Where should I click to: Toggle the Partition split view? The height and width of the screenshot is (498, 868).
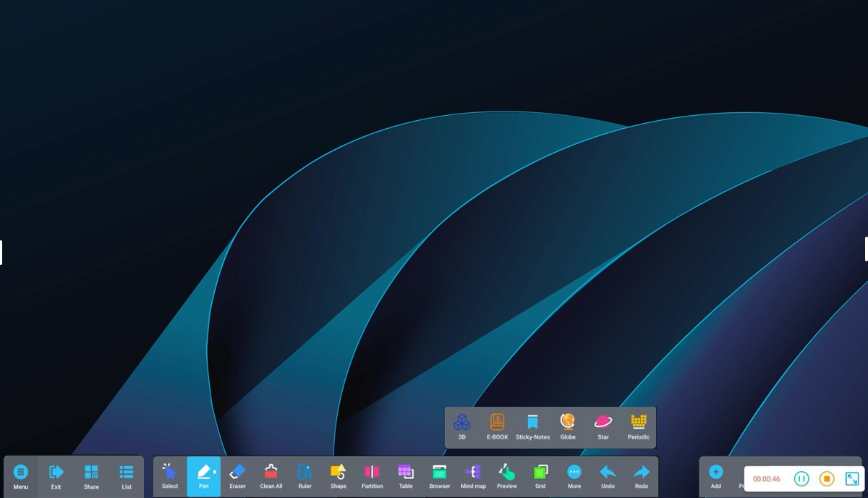[372, 476]
